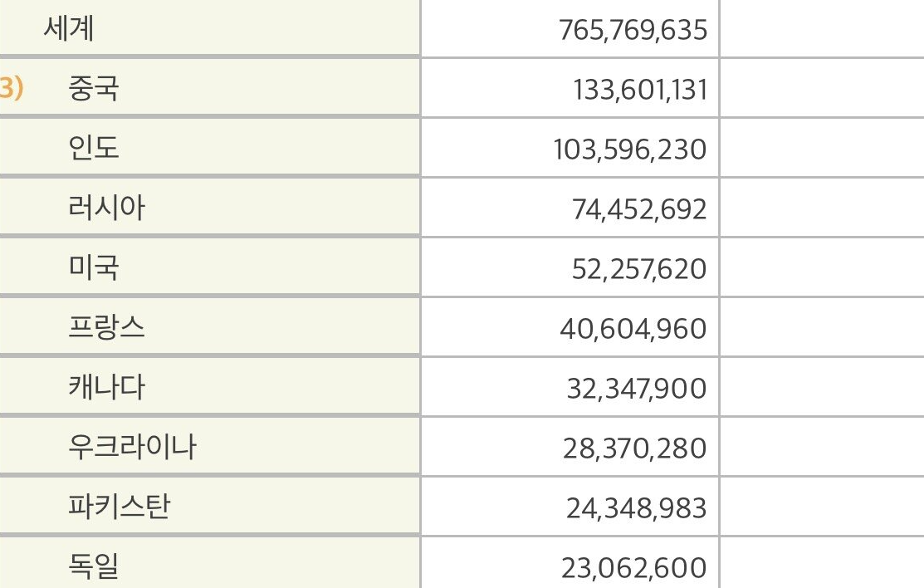Select the 우크라이나 row label
This screenshot has width=924, height=588.
pos(132,447)
